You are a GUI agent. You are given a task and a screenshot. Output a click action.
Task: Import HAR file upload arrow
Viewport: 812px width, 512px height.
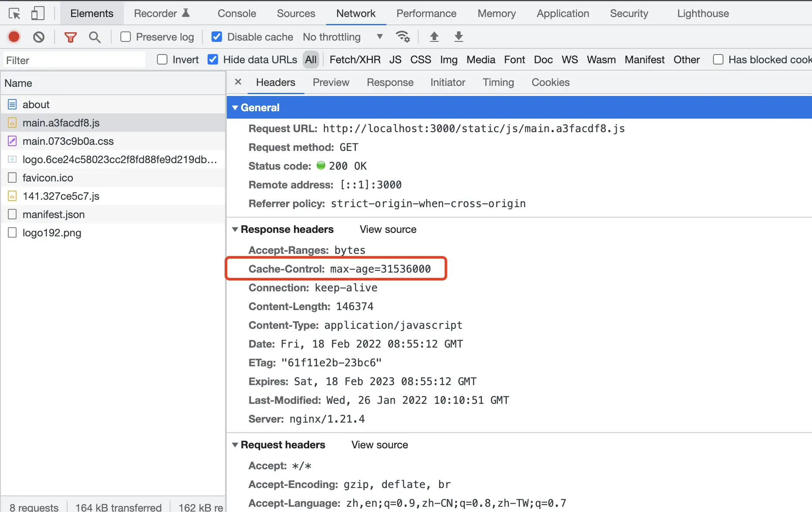[434, 37]
